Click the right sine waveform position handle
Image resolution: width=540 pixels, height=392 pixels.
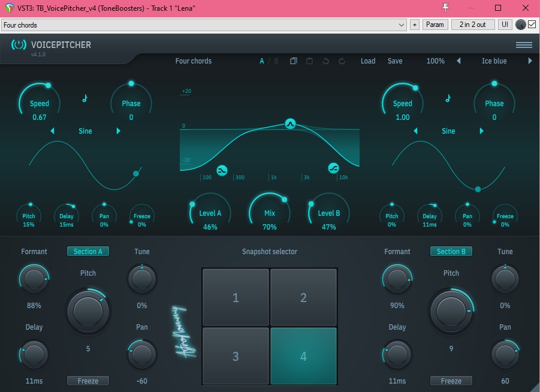(478, 189)
